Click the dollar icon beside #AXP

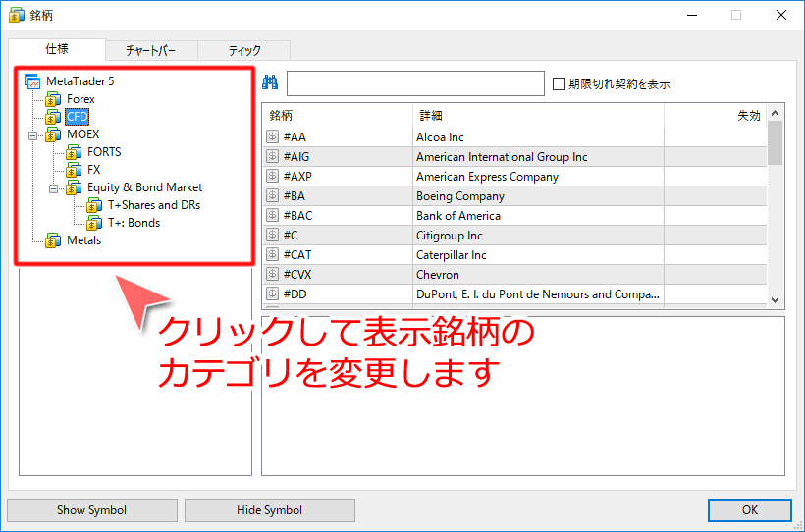pyautogui.click(x=272, y=176)
